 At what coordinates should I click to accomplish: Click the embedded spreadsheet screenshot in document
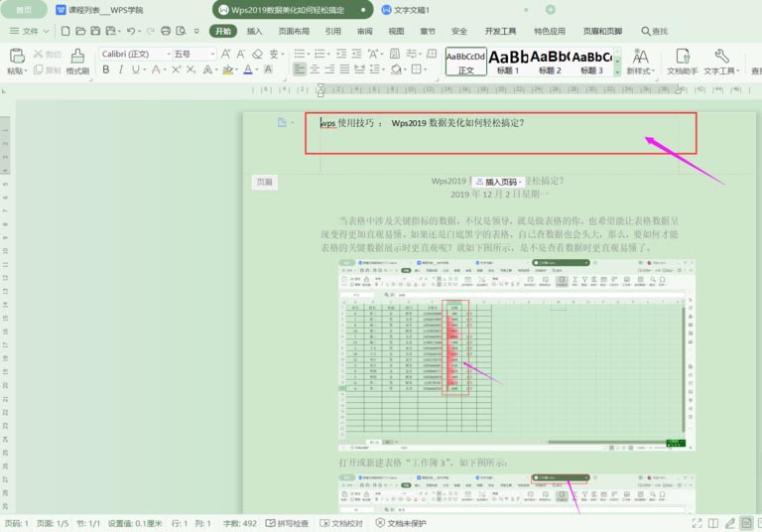coord(517,355)
